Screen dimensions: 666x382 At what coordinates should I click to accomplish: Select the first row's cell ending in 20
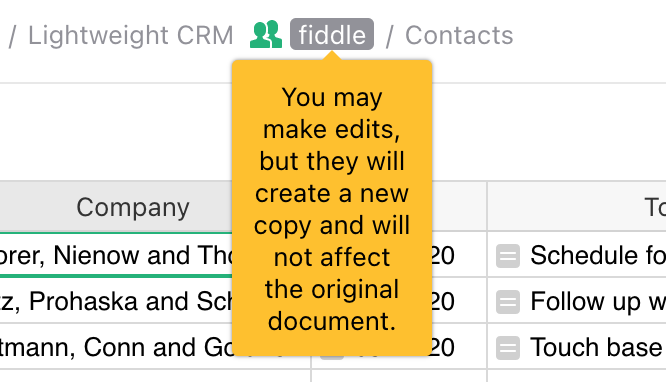pyautogui.click(x=460, y=255)
